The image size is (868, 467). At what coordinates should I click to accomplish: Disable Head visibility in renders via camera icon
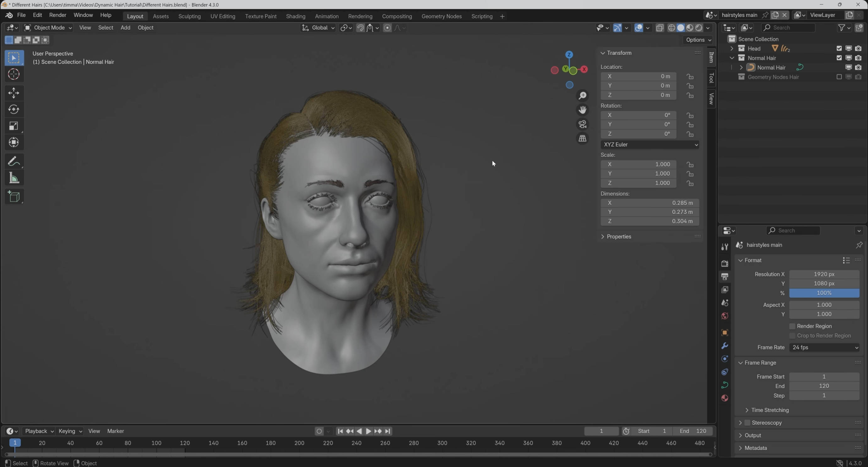(x=859, y=48)
